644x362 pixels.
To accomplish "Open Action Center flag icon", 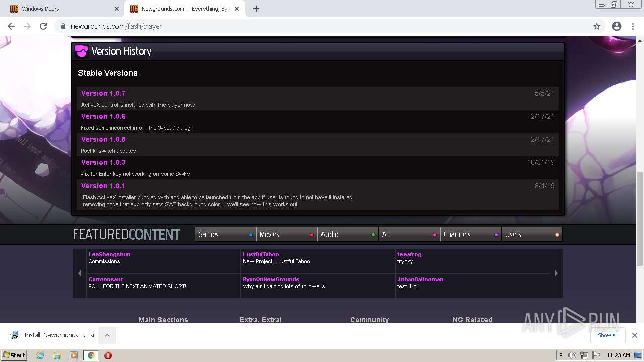I will point(596,355).
